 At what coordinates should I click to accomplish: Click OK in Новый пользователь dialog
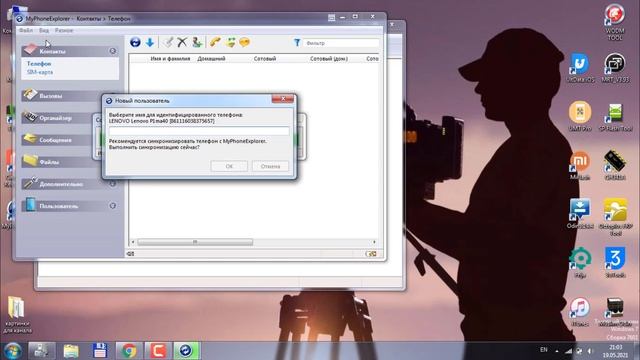point(229,166)
